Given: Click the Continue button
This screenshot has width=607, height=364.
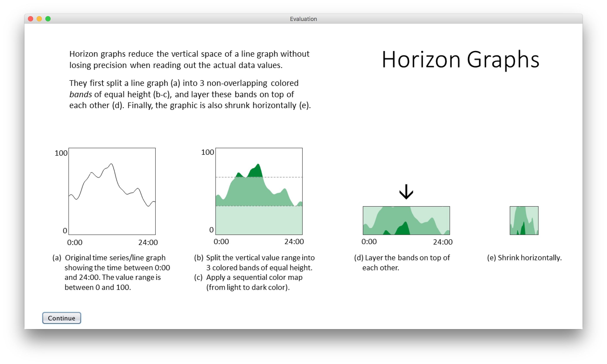Looking at the screenshot, I should coord(61,318).
